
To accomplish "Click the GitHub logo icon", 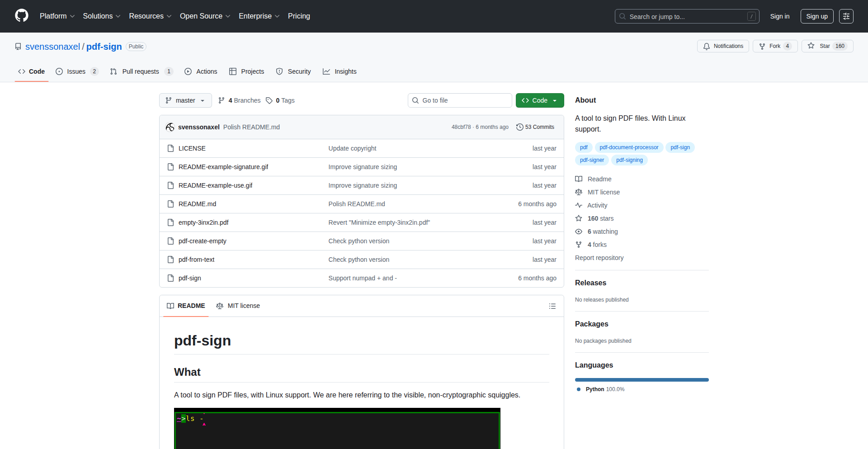I will [22, 16].
